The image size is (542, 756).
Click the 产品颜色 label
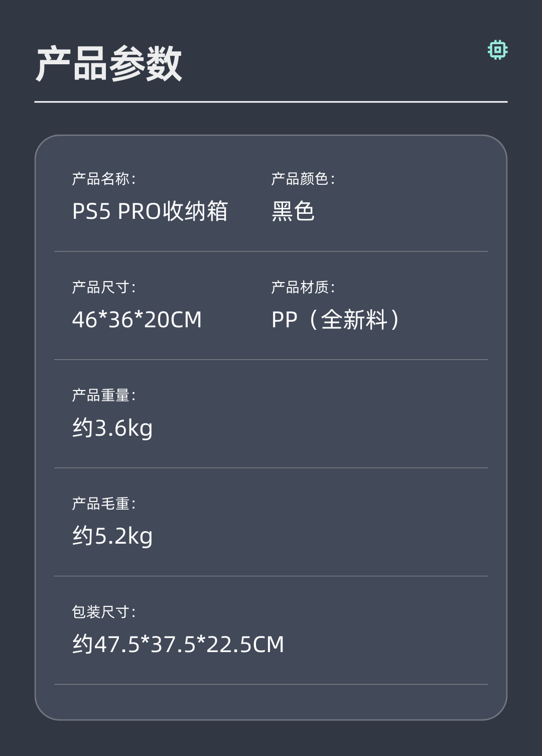coord(303,179)
